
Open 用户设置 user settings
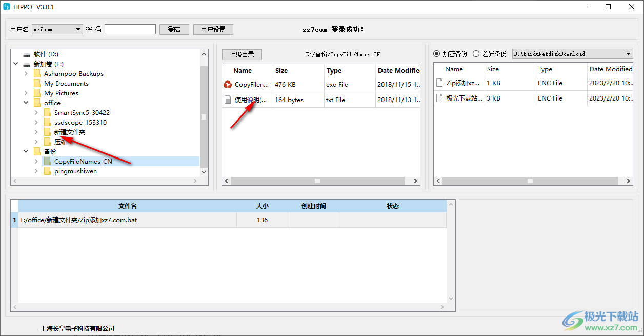click(213, 30)
